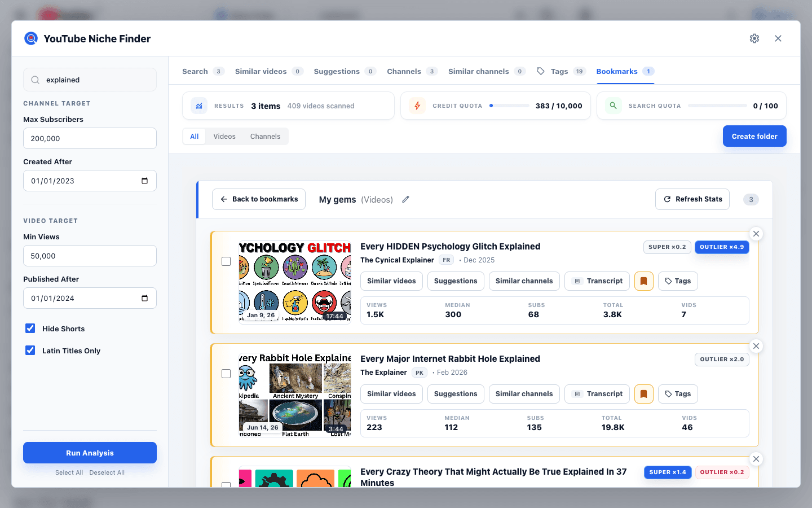Find similar channels for Internet Rabbit Hole video
The image size is (812, 508).
[x=524, y=394]
